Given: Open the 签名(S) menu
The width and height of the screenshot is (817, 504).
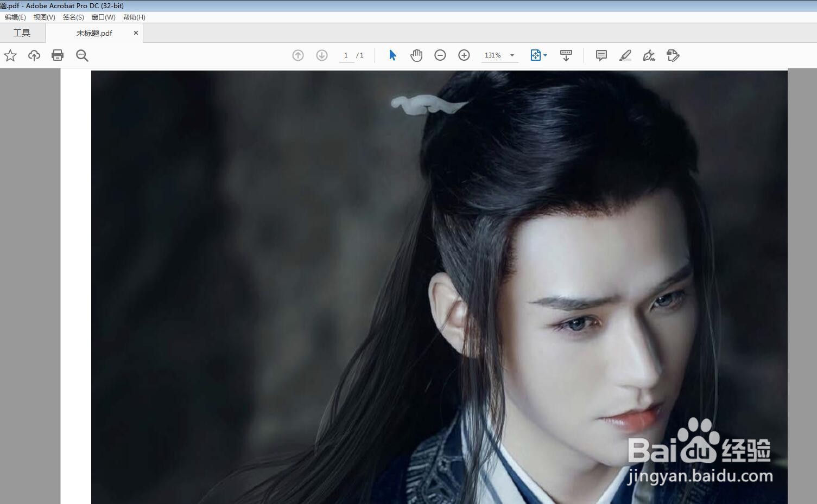Looking at the screenshot, I should tap(73, 17).
